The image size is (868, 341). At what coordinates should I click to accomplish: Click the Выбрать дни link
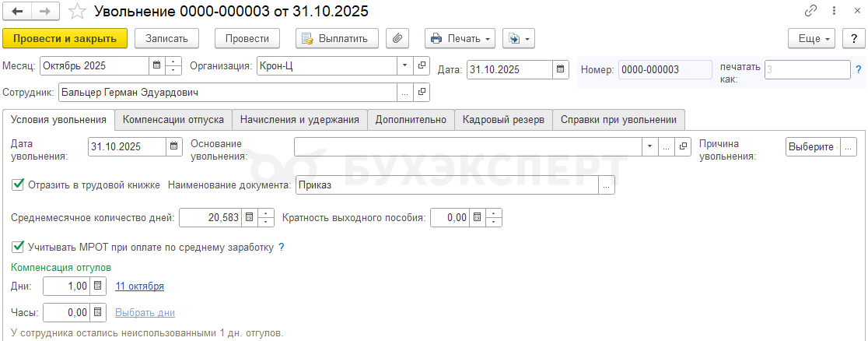[145, 313]
